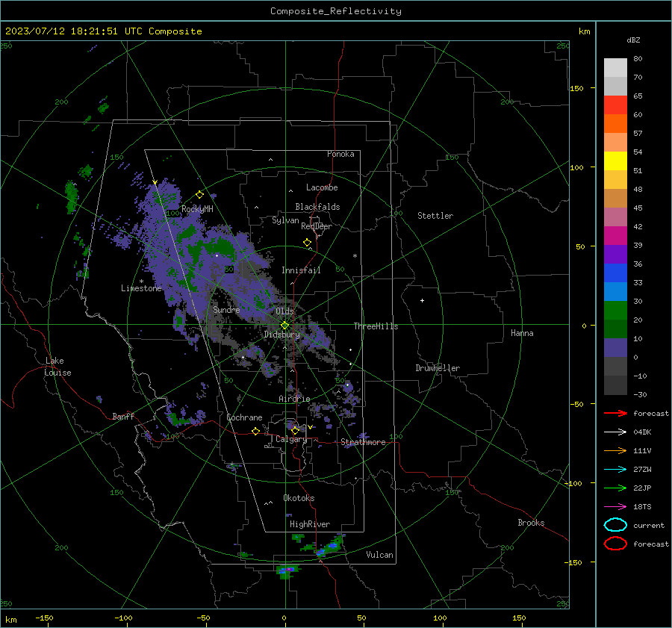
Task: Click the cyan 27ZW arrow icon
Action: coord(615,470)
